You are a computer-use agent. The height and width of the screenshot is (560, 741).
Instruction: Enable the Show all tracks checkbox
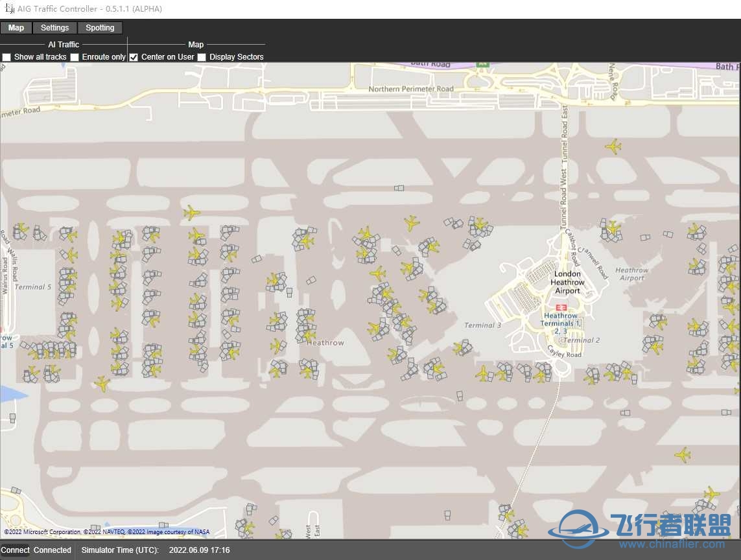[x=6, y=57]
